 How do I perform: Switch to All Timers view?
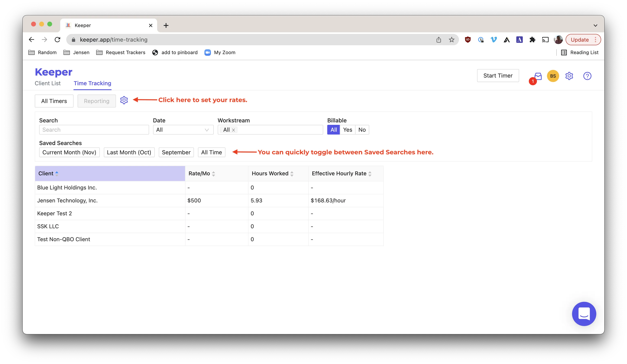54,101
